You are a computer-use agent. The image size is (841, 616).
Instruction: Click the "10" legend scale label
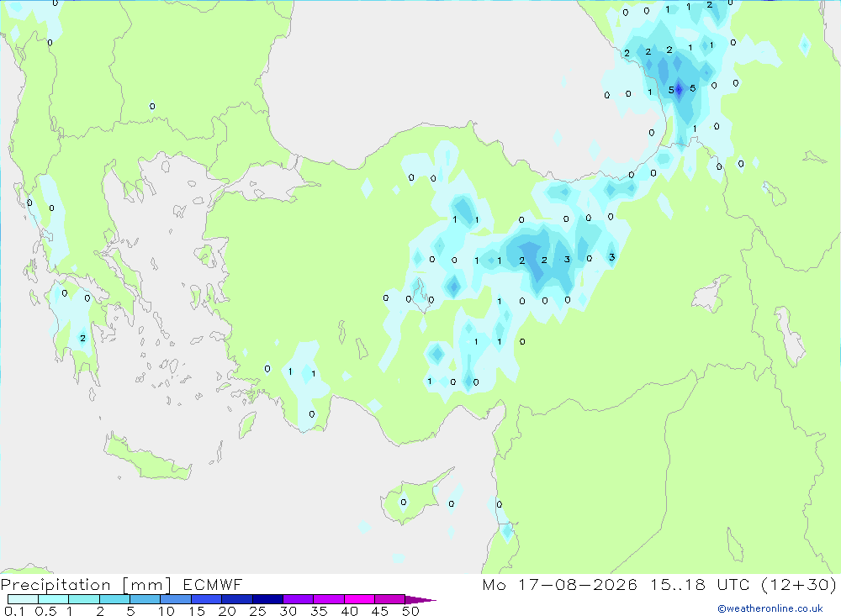[167, 611]
